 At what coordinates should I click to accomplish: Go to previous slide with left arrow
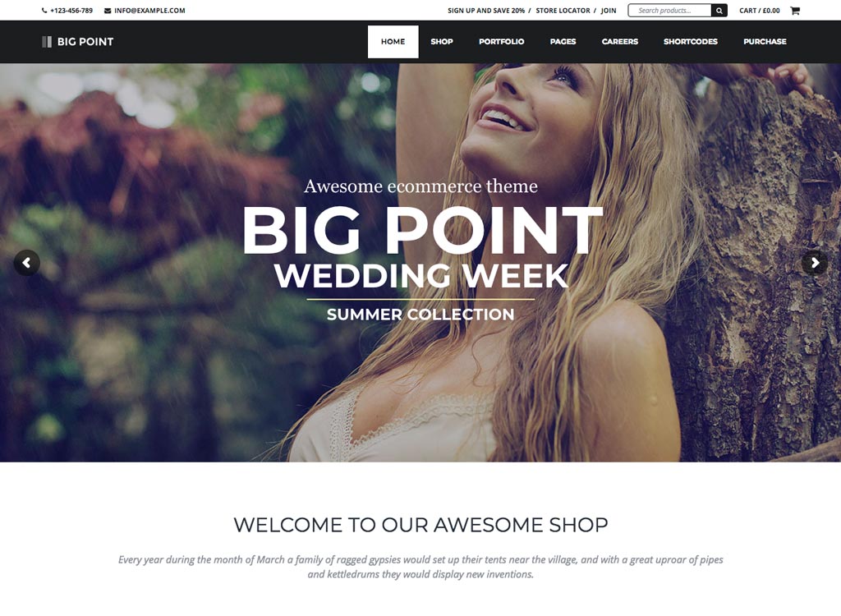coord(26,263)
